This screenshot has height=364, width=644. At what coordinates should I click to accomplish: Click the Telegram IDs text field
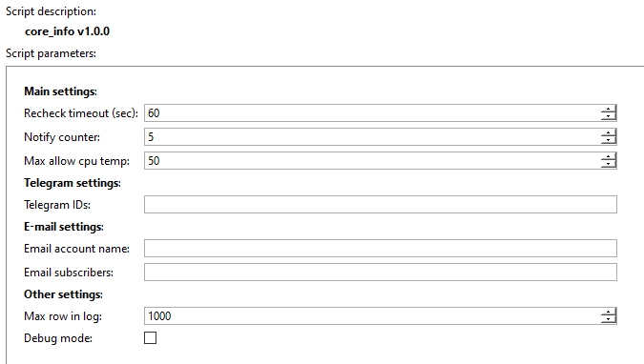(381, 204)
